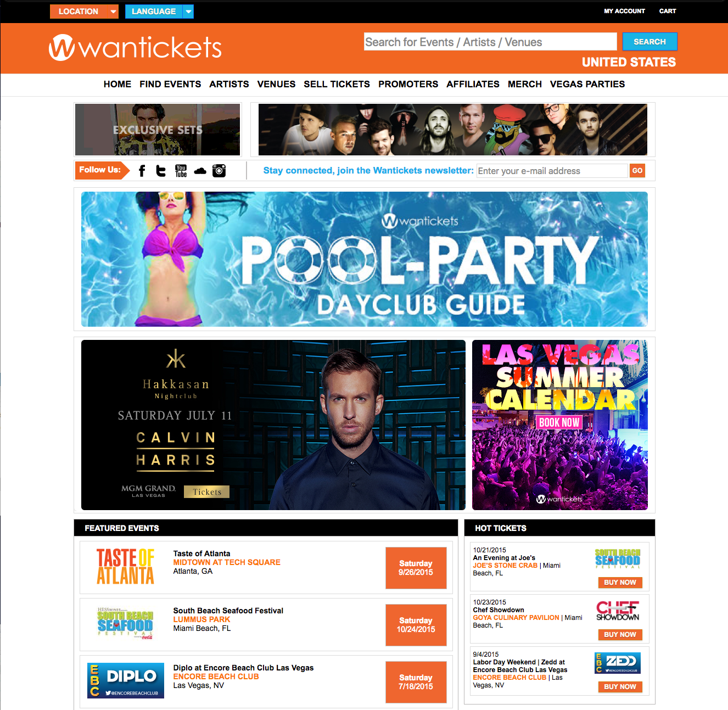The width and height of the screenshot is (728, 710).
Task: Click Tickets on the Calvin Harris banner
Action: tap(207, 492)
